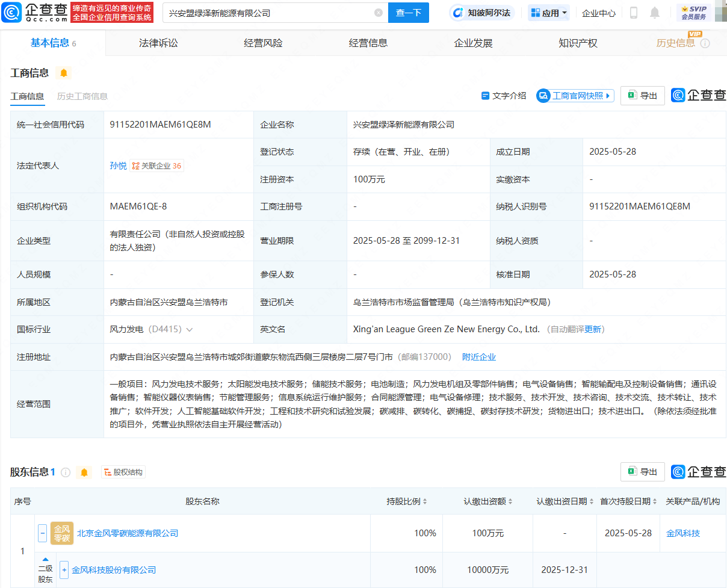Open the mobile phone app icon

click(634, 13)
